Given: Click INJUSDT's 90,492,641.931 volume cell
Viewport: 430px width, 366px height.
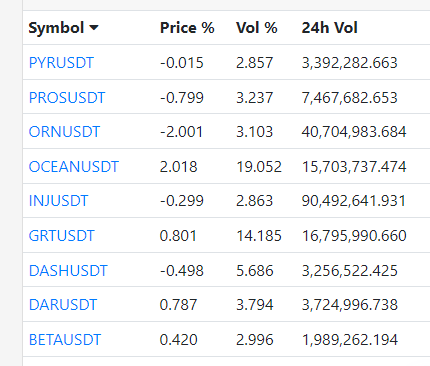Looking at the screenshot, I should click(354, 201).
